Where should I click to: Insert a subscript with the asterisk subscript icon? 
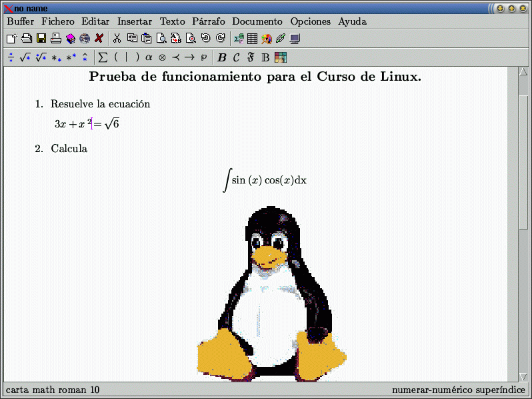[56, 59]
